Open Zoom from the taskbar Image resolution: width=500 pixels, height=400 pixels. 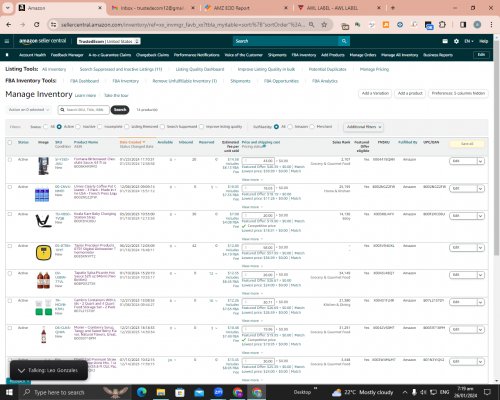click(218, 392)
